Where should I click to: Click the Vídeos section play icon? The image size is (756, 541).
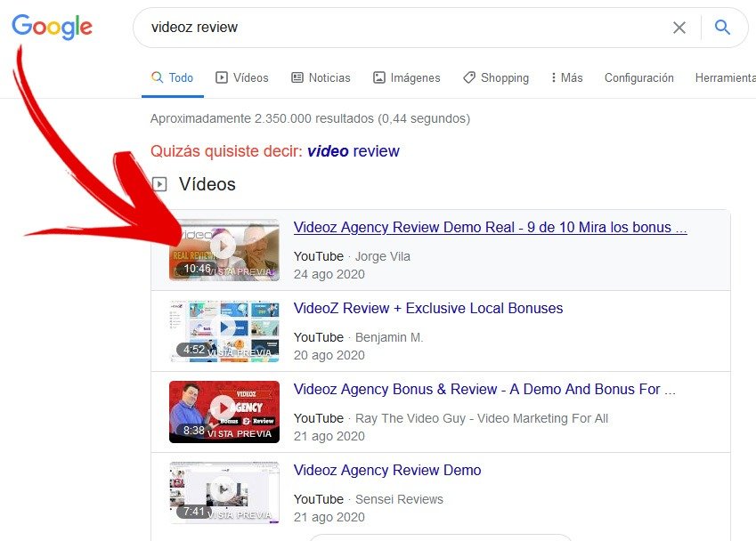[x=159, y=184]
